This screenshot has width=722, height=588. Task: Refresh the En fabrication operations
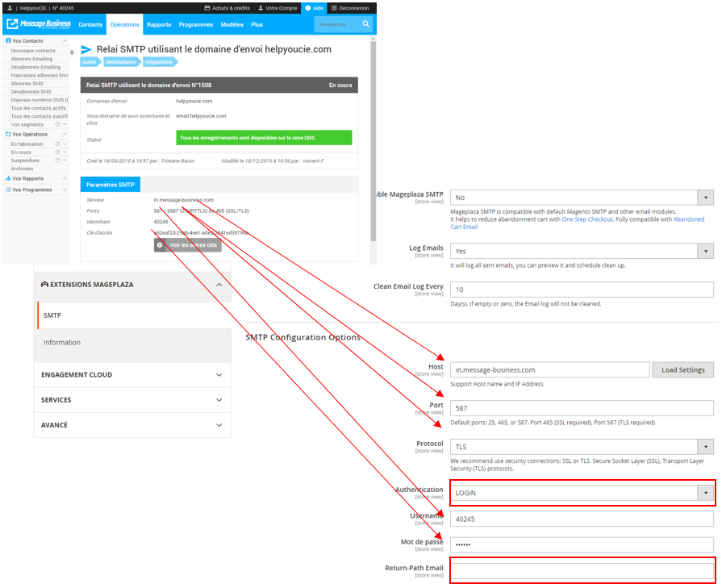pyautogui.click(x=57, y=144)
